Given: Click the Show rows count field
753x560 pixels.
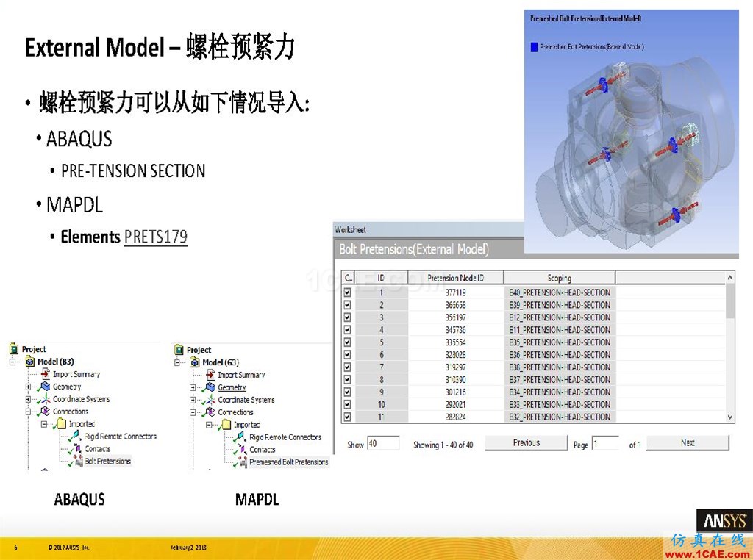Looking at the screenshot, I should tap(382, 443).
